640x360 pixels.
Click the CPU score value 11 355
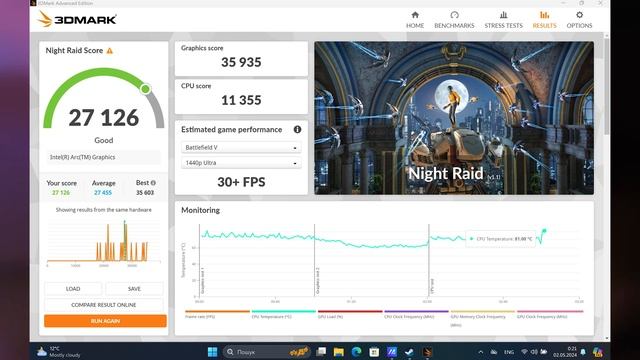click(x=241, y=100)
